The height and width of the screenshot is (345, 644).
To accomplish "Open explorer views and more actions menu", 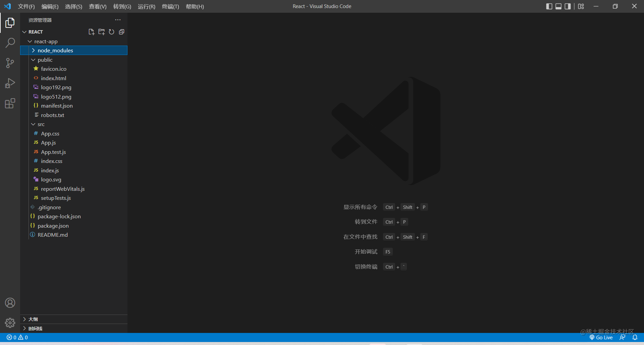I will [x=118, y=20].
